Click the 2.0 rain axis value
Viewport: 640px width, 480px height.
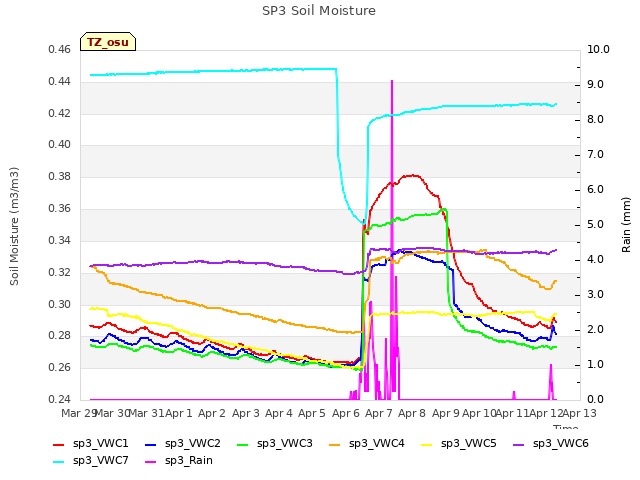(x=596, y=330)
